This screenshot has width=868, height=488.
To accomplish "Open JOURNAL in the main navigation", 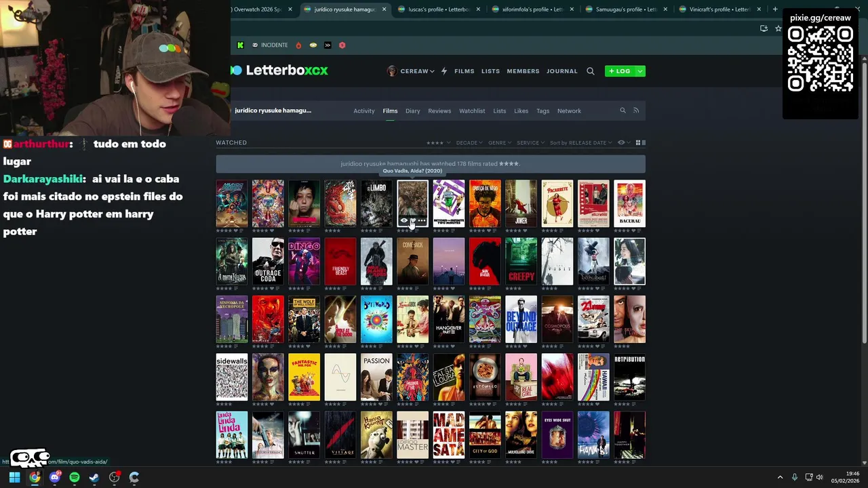I will pos(562,71).
